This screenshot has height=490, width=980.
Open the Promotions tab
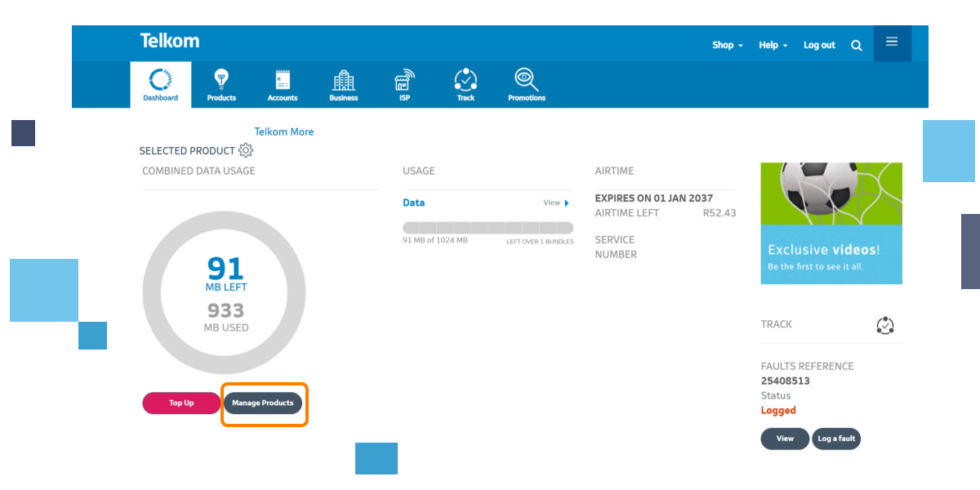click(527, 85)
